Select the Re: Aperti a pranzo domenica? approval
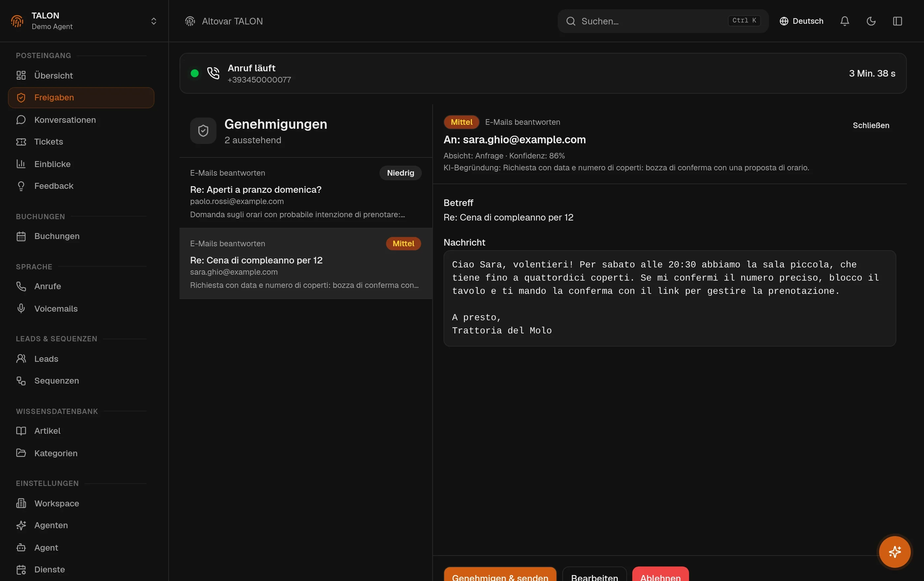Viewport: 924px width, 581px height. (306, 193)
